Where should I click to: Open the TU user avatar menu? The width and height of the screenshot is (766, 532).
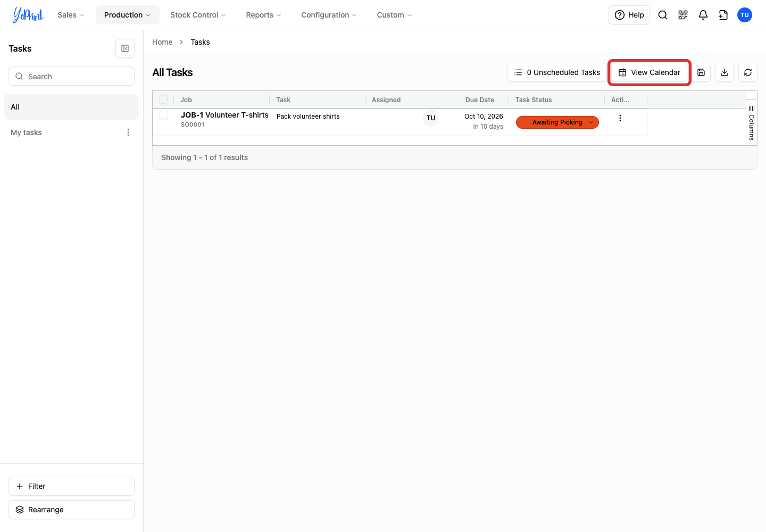tap(745, 15)
